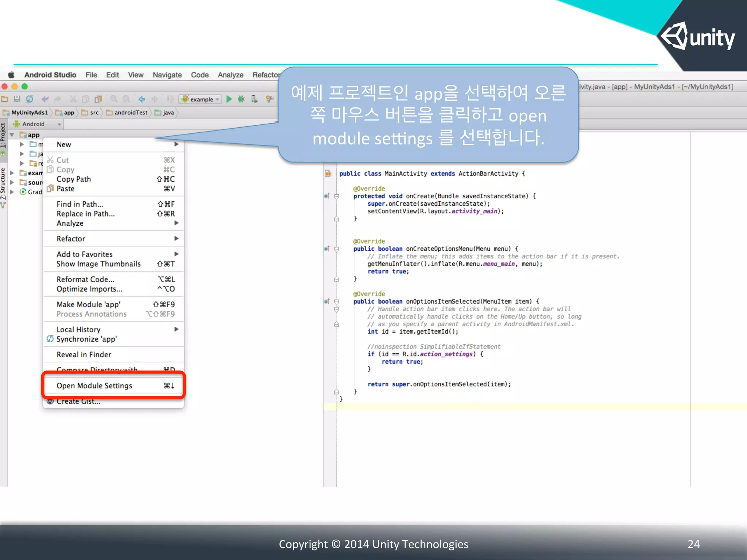This screenshot has height=560, width=747.
Task: Choose Replace in Path from context menu
Action: (x=113, y=214)
